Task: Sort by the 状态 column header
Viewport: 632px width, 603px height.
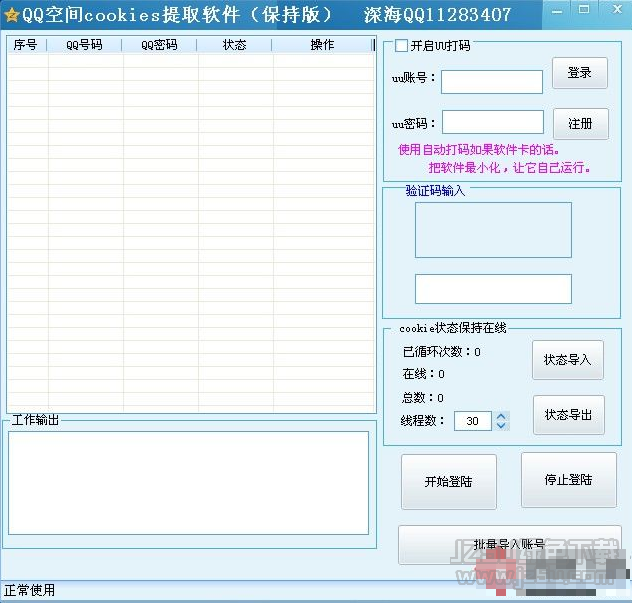Action: point(234,45)
